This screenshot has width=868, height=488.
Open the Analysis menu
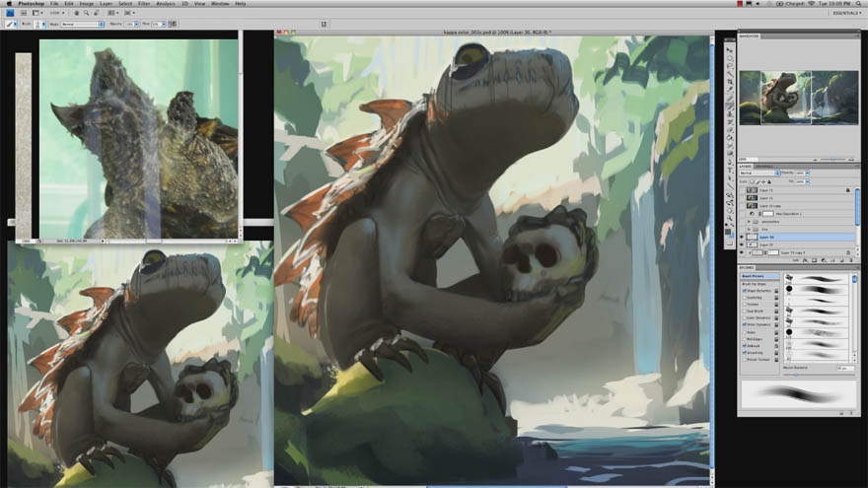point(166,3)
